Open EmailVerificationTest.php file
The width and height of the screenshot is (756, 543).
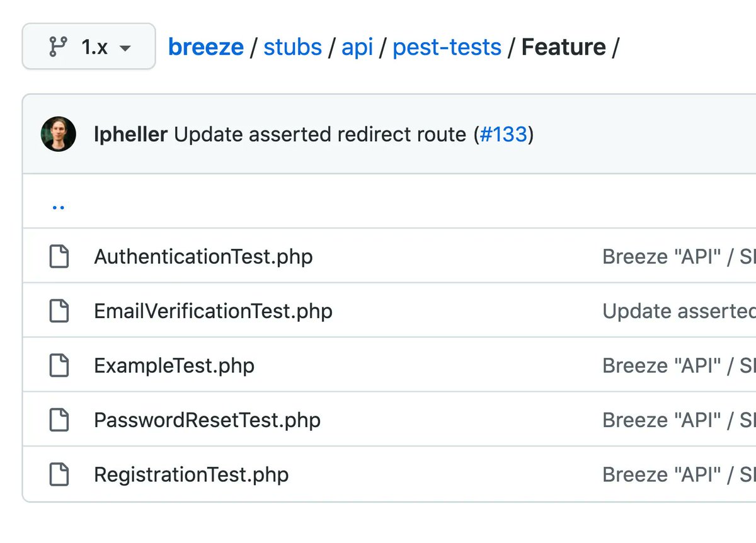(213, 311)
